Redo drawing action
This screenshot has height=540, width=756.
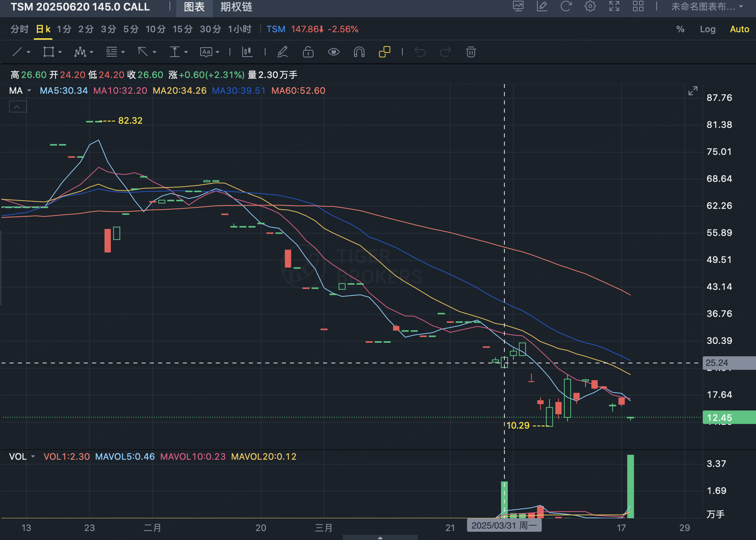click(x=445, y=52)
